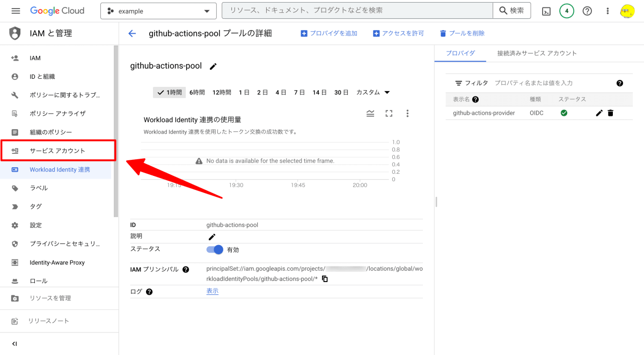
Task: Select the 30日 time range
Action: pyautogui.click(x=341, y=92)
